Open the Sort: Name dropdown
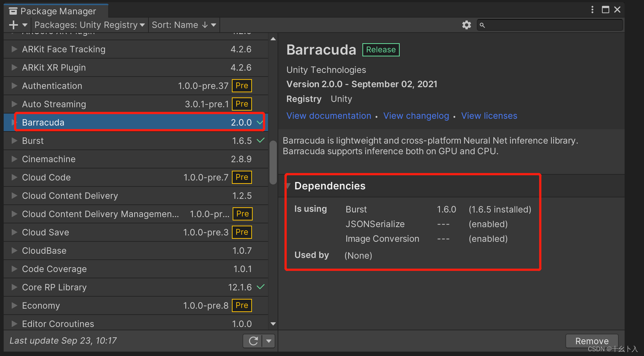Image resolution: width=644 pixels, height=356 pixels. tap(184, 25)
